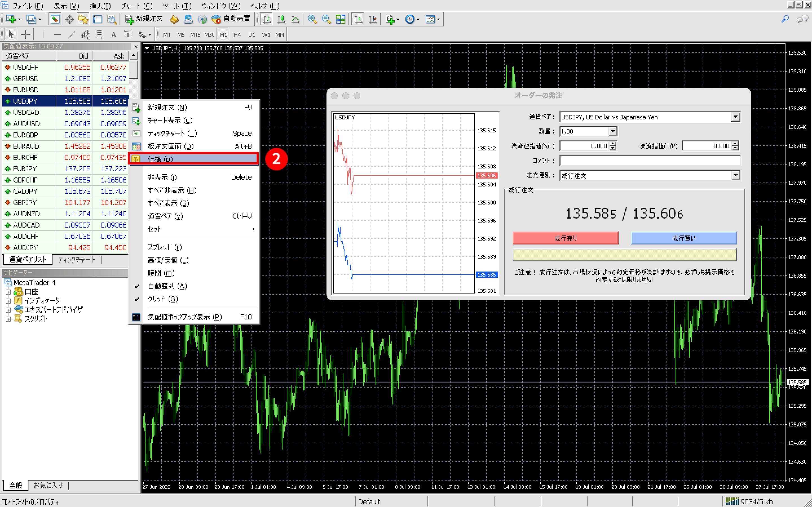This screenshot has width=812, height=507.
Task: Click the zoom out chart icon
Action: [326, 19]
